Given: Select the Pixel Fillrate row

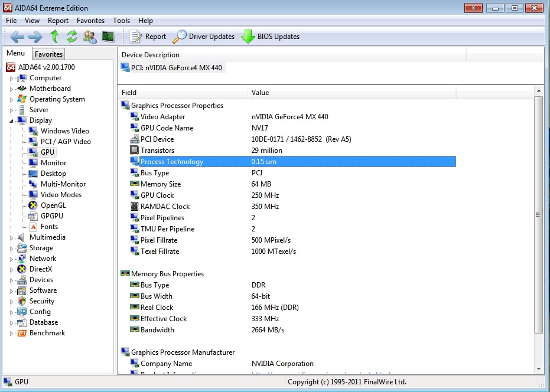Looking at the screenshot, I should pos(292,240).
